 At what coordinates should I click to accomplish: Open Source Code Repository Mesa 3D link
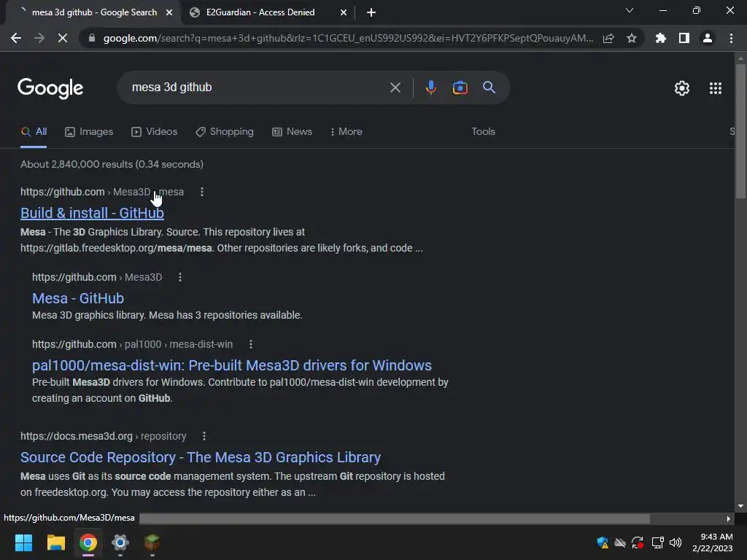coord(201,457)
